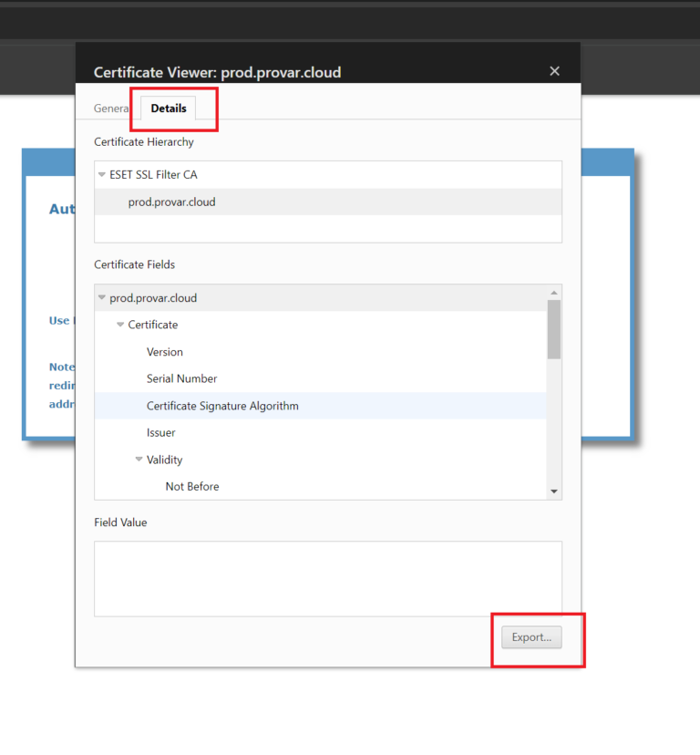
Task: Select prod.provar.cloud row in Certificate Fields
Action: [153, 298]
